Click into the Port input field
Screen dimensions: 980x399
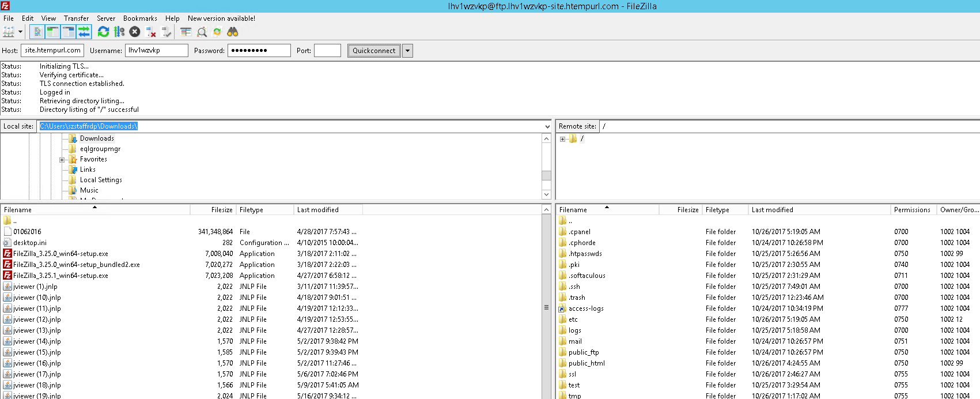tap(327, 51)
